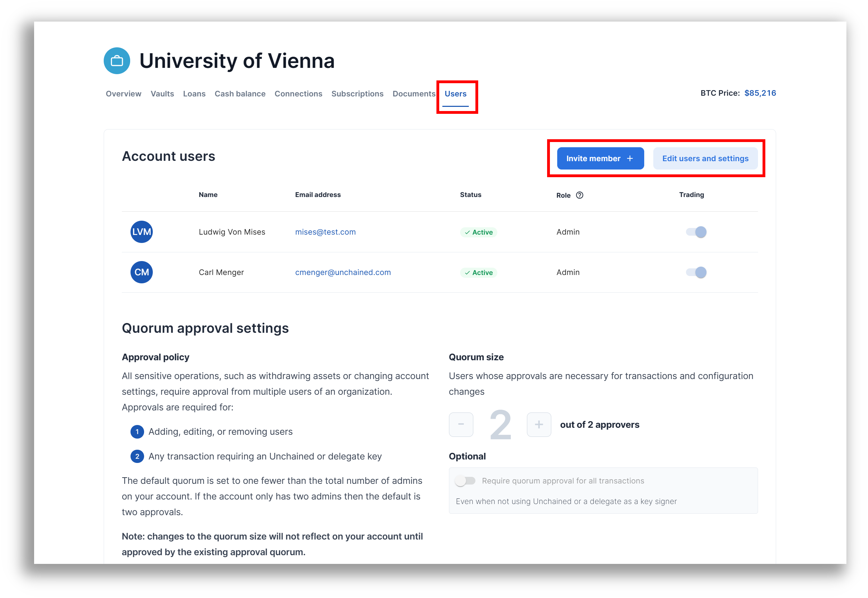Image resolution: width=868 pixels, height=598 pixels.
Task: Select the Cash balance tab
Action: coord(240,94)
